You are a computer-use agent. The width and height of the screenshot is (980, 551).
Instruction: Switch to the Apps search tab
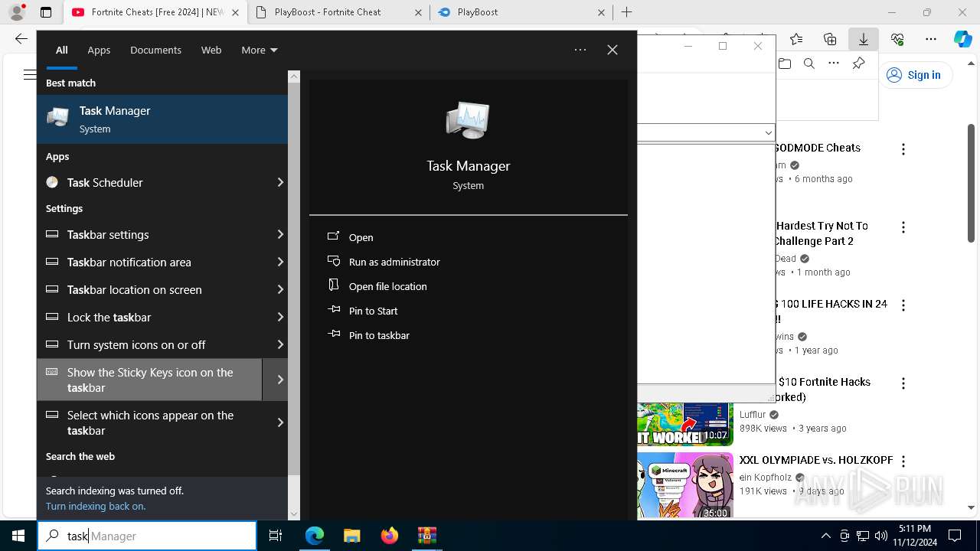point(99,50)
